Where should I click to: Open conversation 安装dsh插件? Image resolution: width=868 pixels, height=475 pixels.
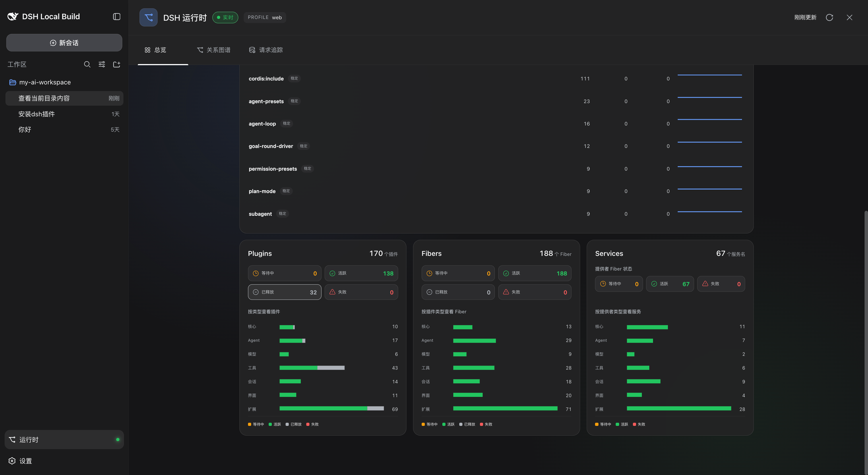click(x=64, y=114)
